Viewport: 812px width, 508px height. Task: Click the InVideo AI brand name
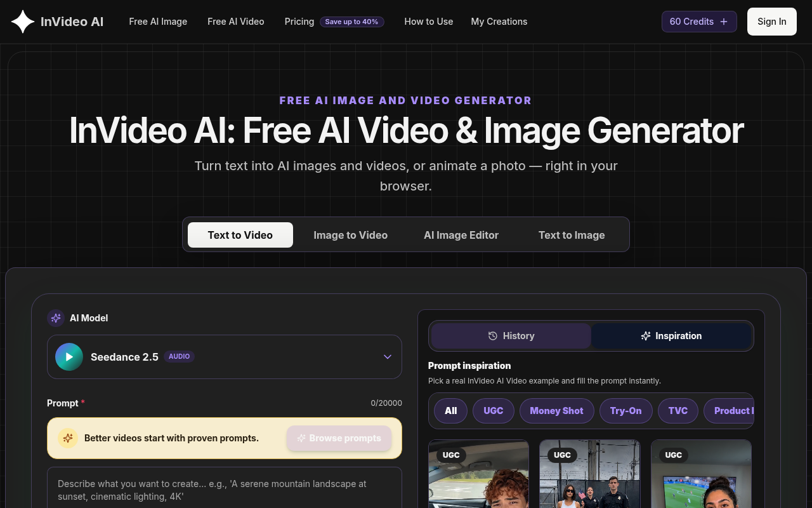coord(72,22)
